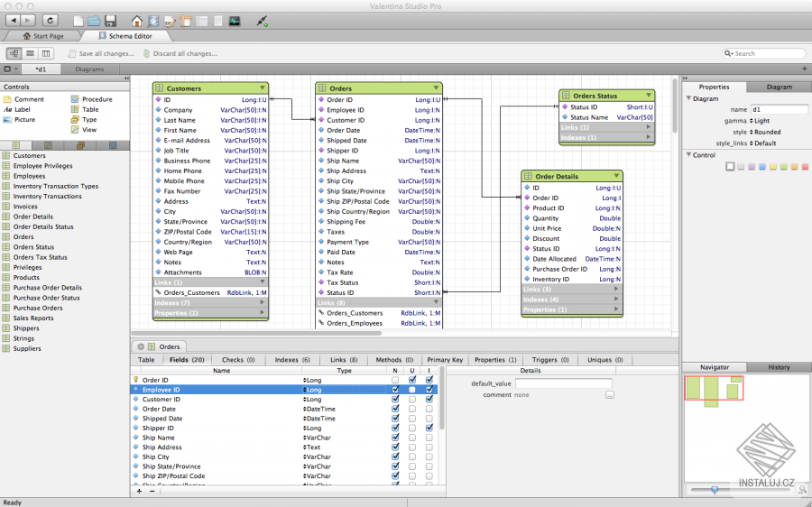
Task: Open the style_links Default dropdown
Action: click(x=762, y=143)
